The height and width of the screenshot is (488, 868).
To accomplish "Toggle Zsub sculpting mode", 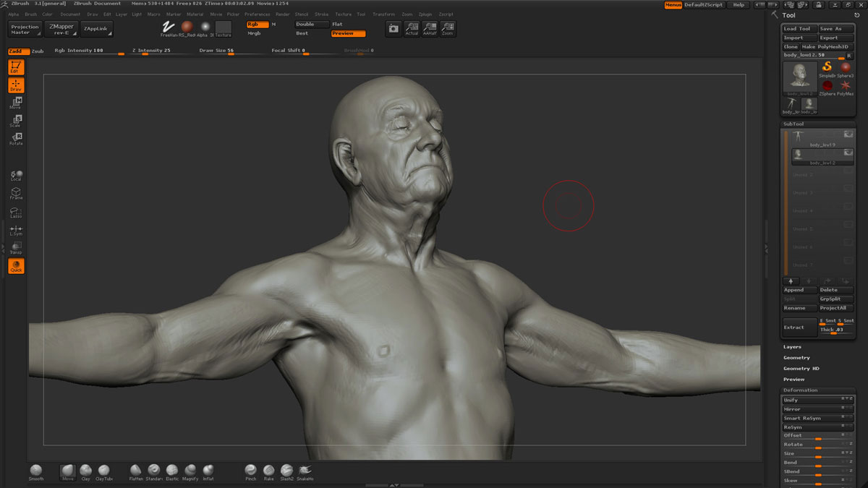I will [38, 51].
